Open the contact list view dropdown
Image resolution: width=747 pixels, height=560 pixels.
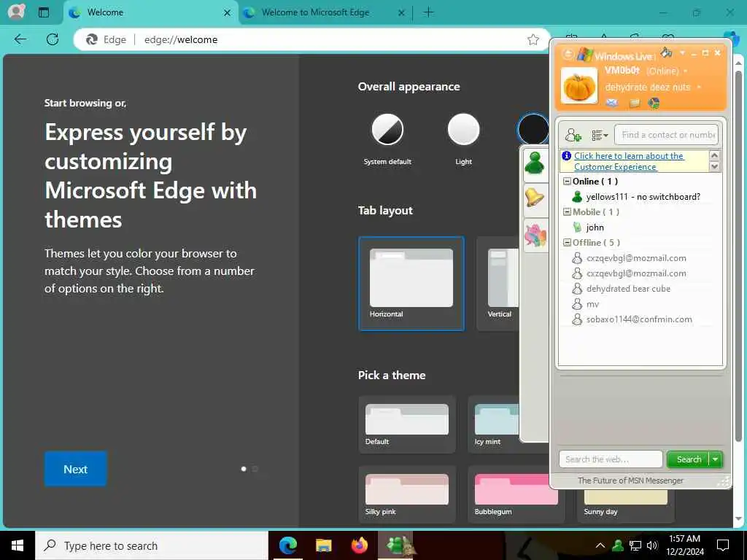[x=600, y=135]
